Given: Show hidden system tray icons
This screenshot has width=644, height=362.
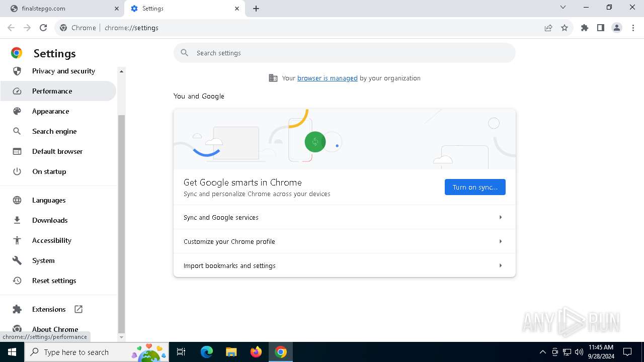Looking at the screenshot, I should [x=542, y=352].
